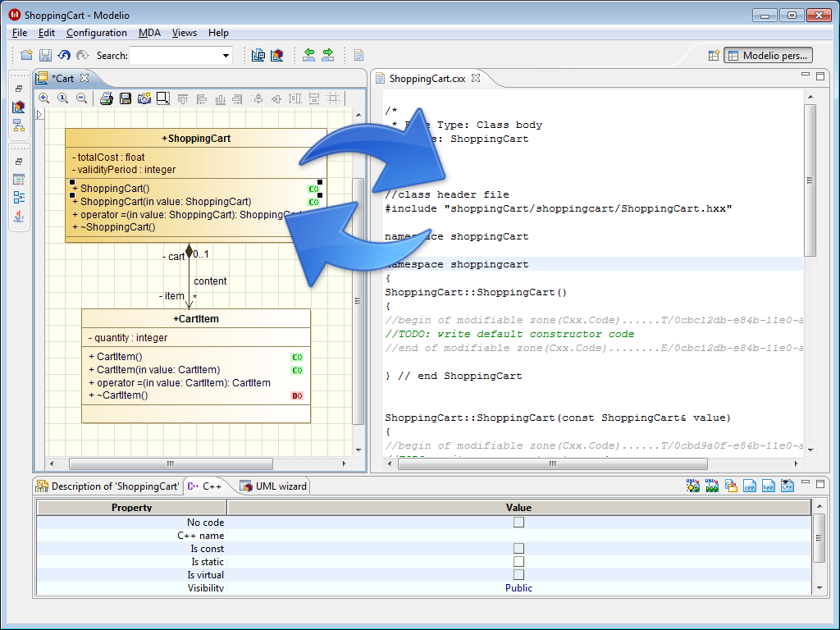Tick the Is static checkbox
840x630 pixels.
(518, 561)
